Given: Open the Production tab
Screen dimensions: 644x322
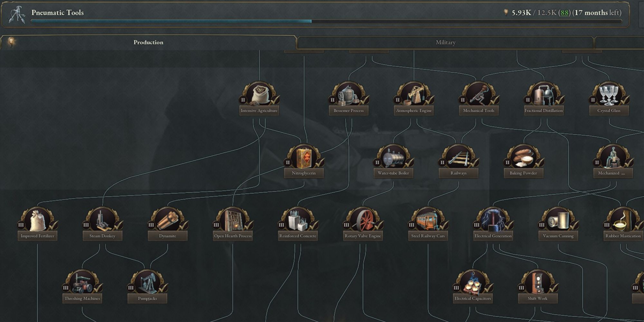Looking at the screenshot, I should point(148,43).
